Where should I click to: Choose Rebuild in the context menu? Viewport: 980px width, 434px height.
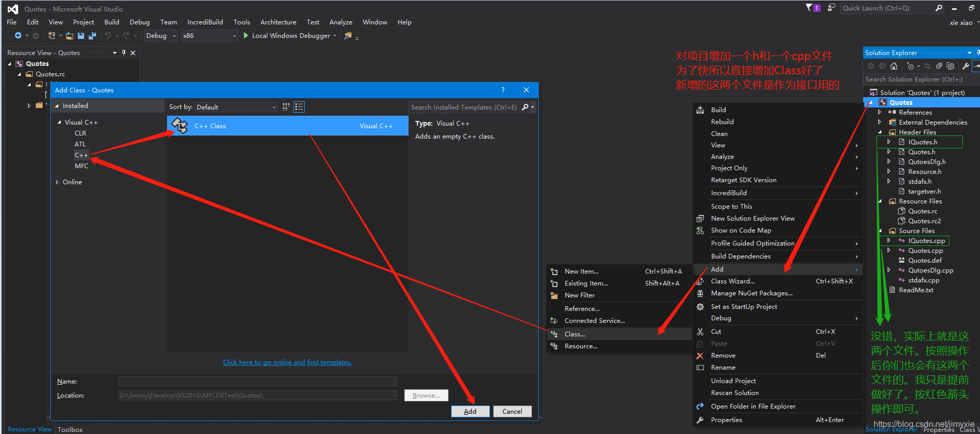click(778, 121)
